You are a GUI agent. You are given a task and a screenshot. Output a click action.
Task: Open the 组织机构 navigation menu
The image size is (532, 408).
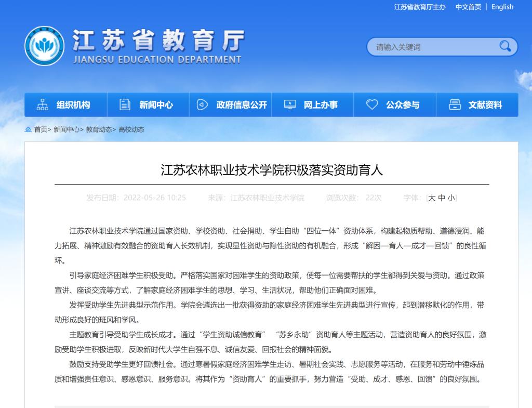coord(73,105)
